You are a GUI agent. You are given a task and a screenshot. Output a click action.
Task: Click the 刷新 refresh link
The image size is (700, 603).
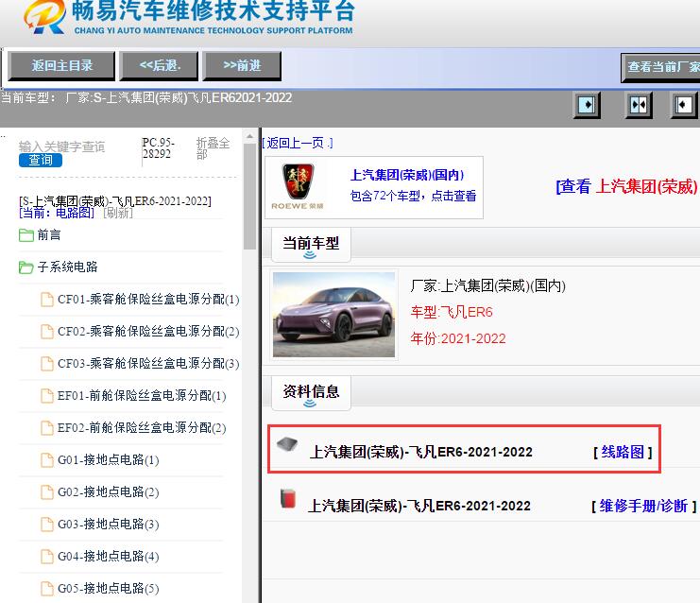[118, 213]
